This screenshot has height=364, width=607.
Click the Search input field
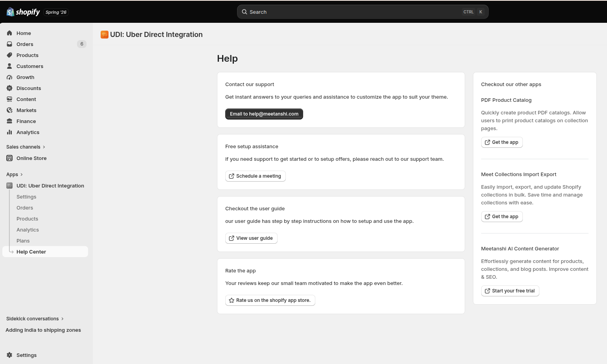point(363,12)
